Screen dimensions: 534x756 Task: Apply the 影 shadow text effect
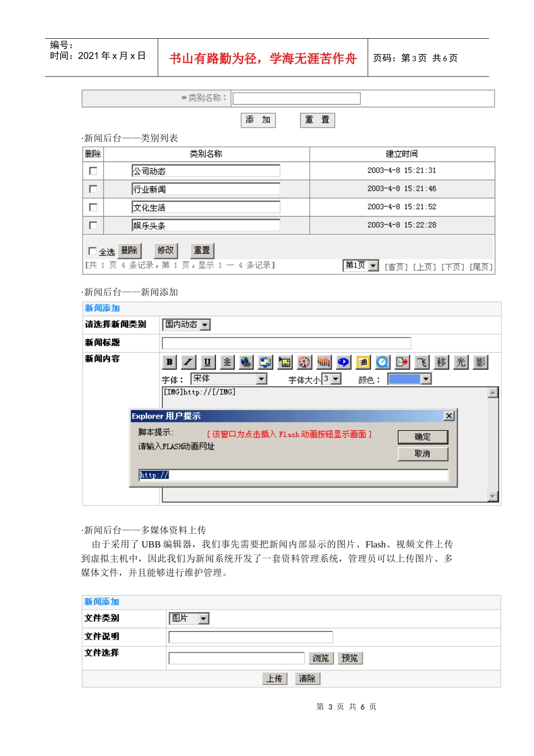click(480, 362)
